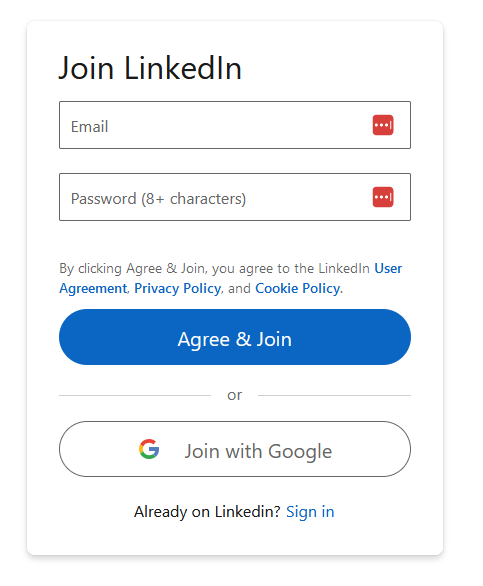The width and height of the screenshot is (483, 586).
Task: Click the Google "G" logo
Action: coord(149,449)
